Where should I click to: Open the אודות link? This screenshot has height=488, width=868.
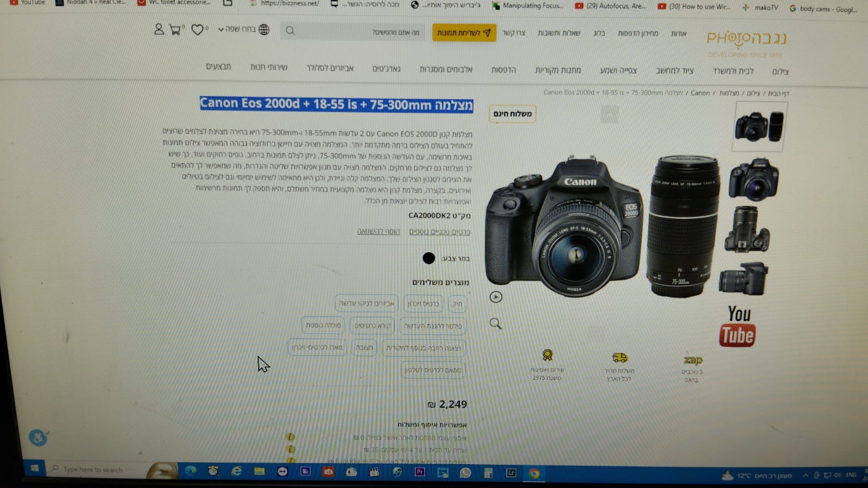click(679, 34)
